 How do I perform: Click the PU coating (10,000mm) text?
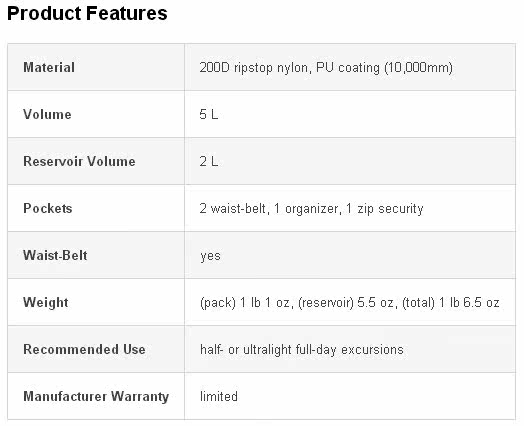[x=385, y=68]
